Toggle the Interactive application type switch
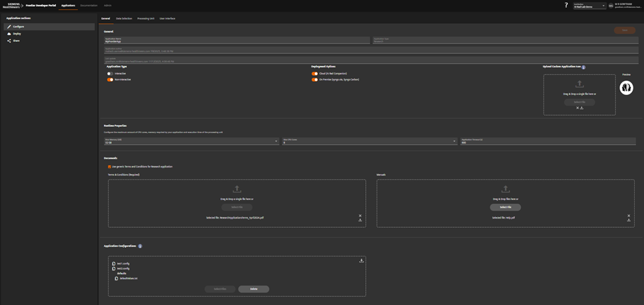 pos(110,73)
